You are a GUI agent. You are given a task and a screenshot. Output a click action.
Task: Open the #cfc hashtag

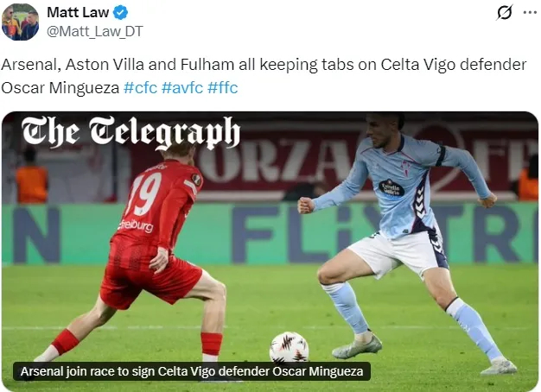click(x=140, y=87)
